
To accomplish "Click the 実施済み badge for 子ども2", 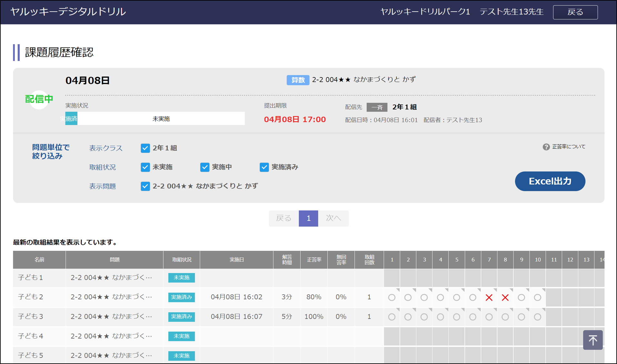I will click(x=181, y=297).
